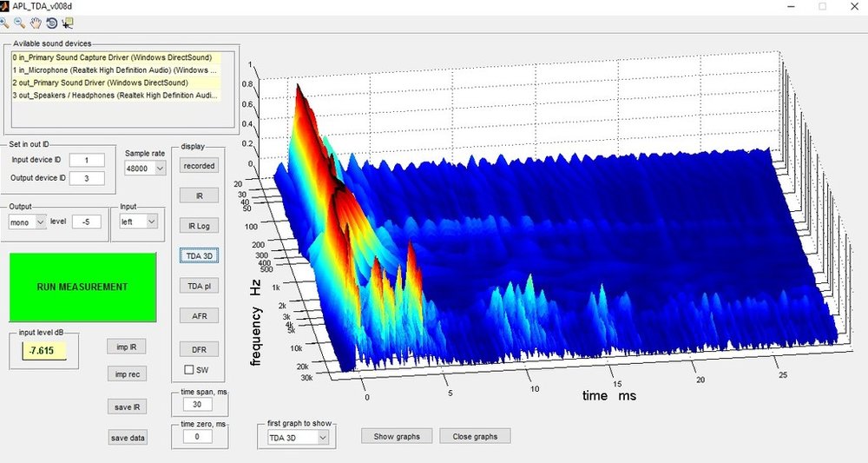Click the Input device ID field

pyautogui.click(x=87, y=160)
